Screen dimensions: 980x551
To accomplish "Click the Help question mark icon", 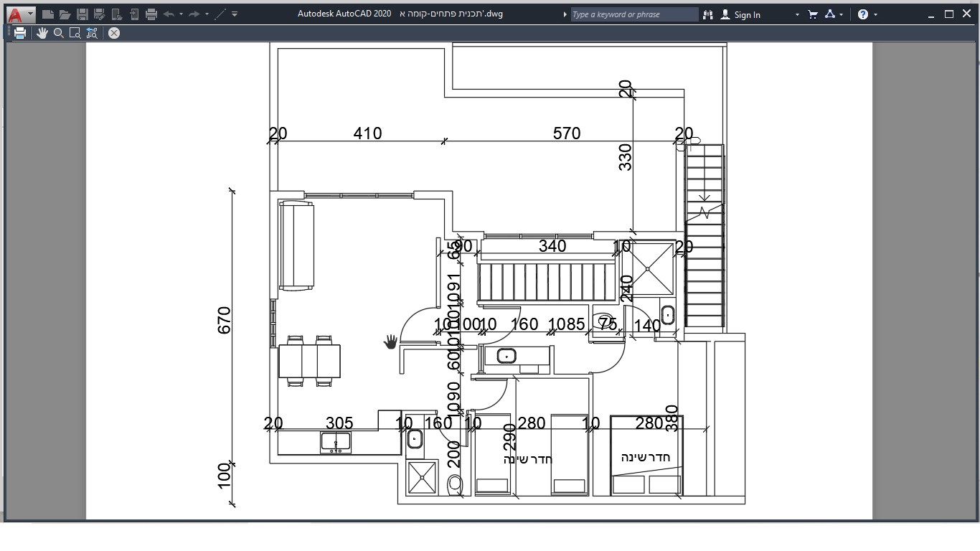I will point(863,14).
